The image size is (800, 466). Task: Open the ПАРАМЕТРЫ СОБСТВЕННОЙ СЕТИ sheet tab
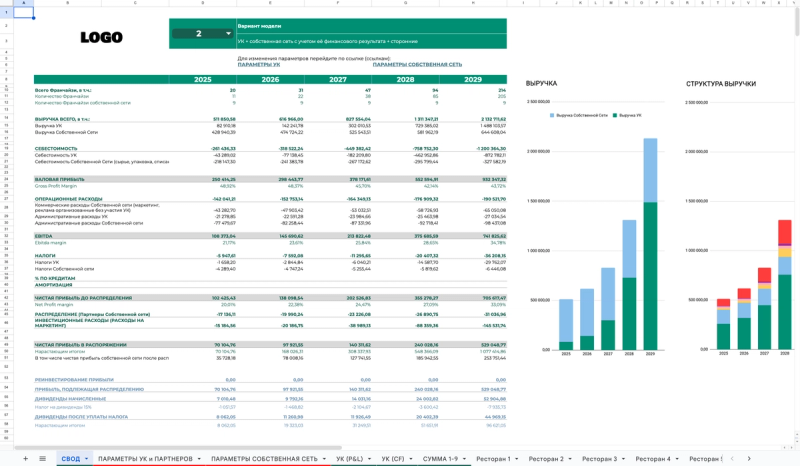click(264, 458)
